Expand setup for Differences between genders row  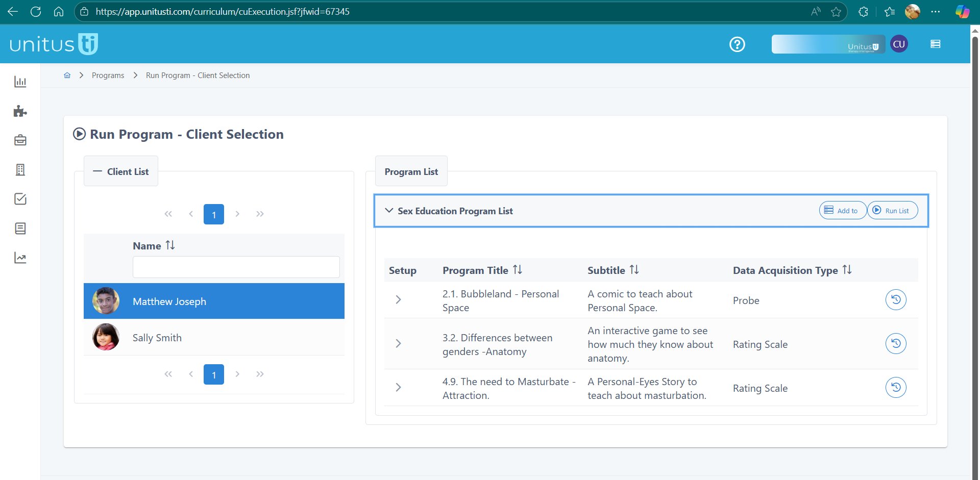click(399, 344)
